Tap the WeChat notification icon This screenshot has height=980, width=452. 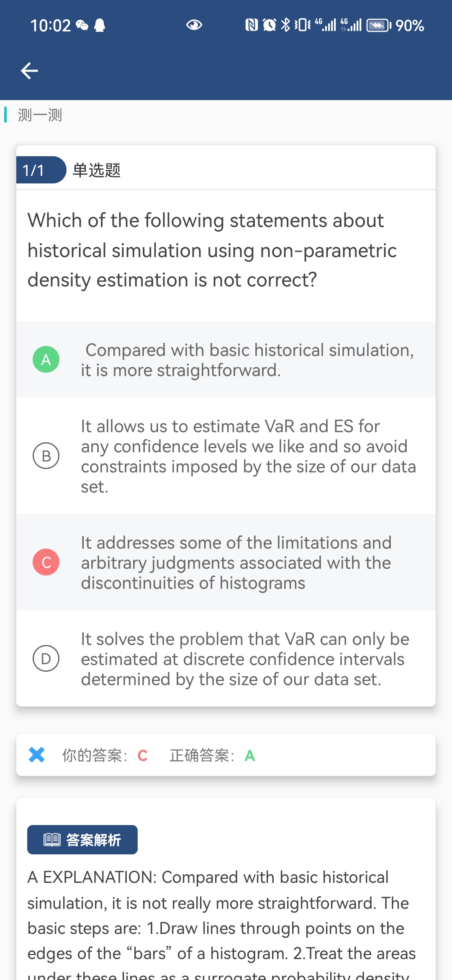pyautogui.click(x=82, y=26)
